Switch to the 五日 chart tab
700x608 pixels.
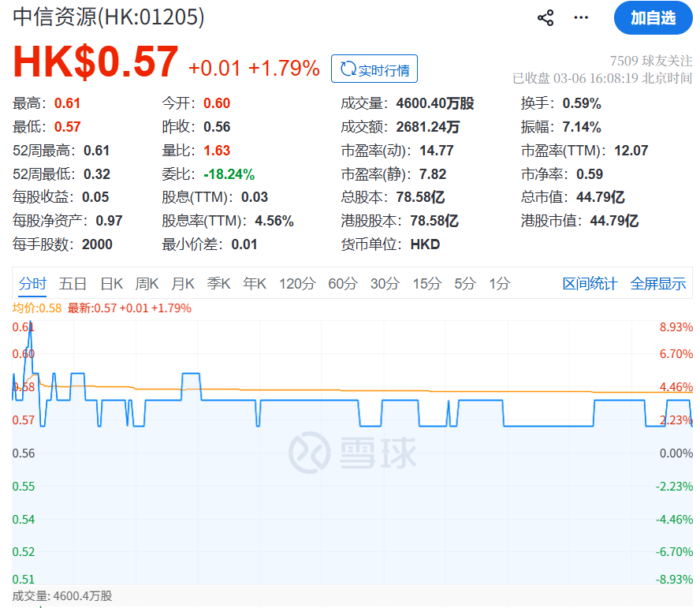coord(73,284)
